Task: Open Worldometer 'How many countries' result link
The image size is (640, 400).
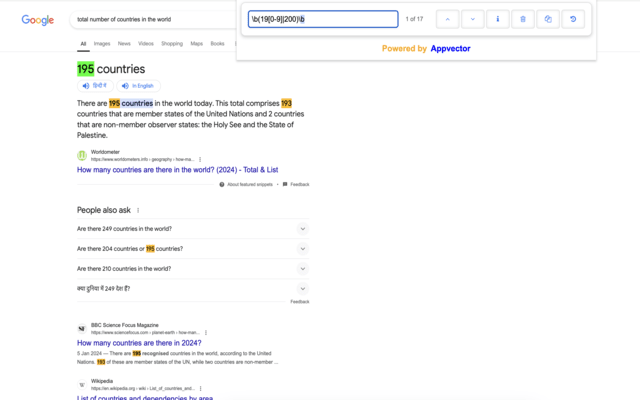Action: (175, 170)
